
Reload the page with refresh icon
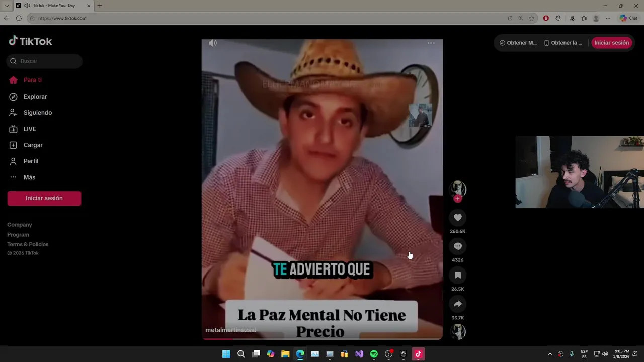click(x=19, y=18)
